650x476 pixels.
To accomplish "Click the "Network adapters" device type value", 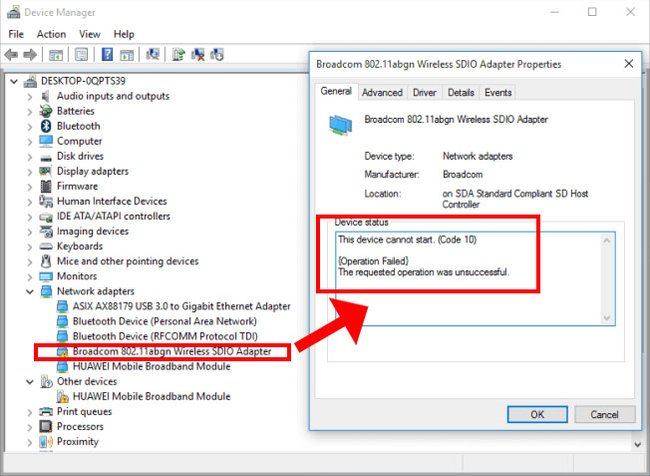I will [478, 156].
